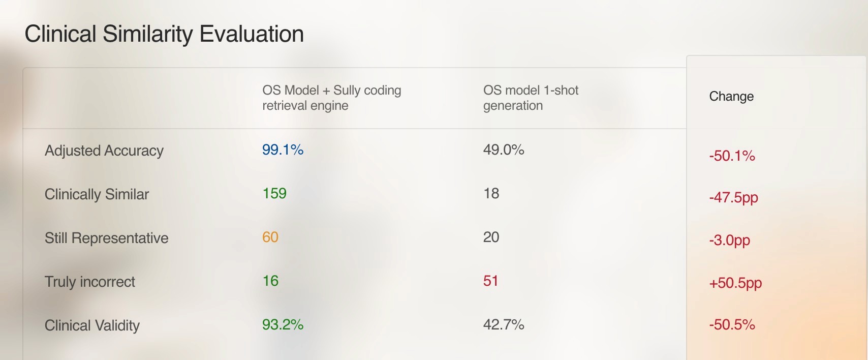Click the 99.1% adjusted accuracy value
Viewport: 868px width, 360px height.
pos(283,149)
